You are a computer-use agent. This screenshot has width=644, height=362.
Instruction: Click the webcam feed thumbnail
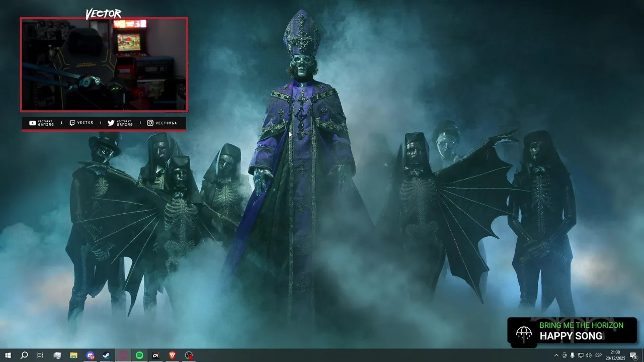click(104, 64)
